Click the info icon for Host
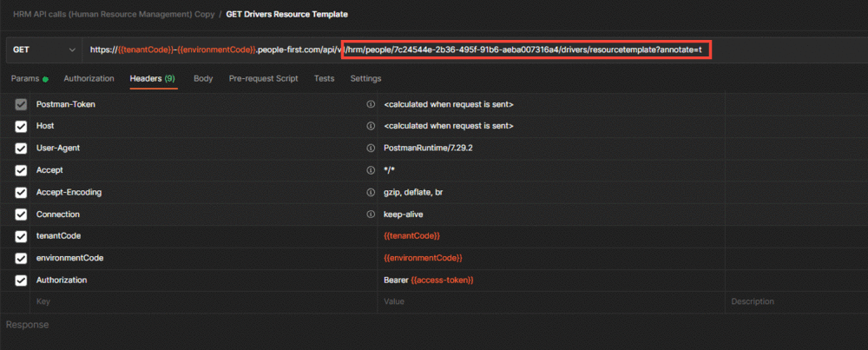The width and height of the screenshot is (868, 350). [x=371, y=126]
